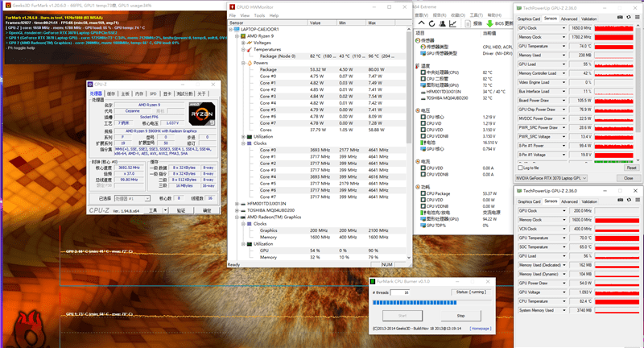The width and height of the screenshot is (644, 348).
Task: Click the Ryzen logo in CPU-Z window
Action: 202,114
